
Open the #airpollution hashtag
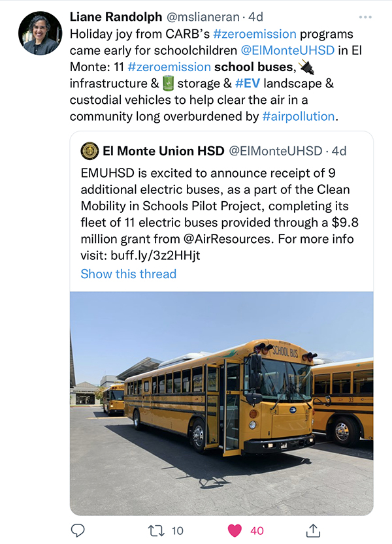click(298, 117)
